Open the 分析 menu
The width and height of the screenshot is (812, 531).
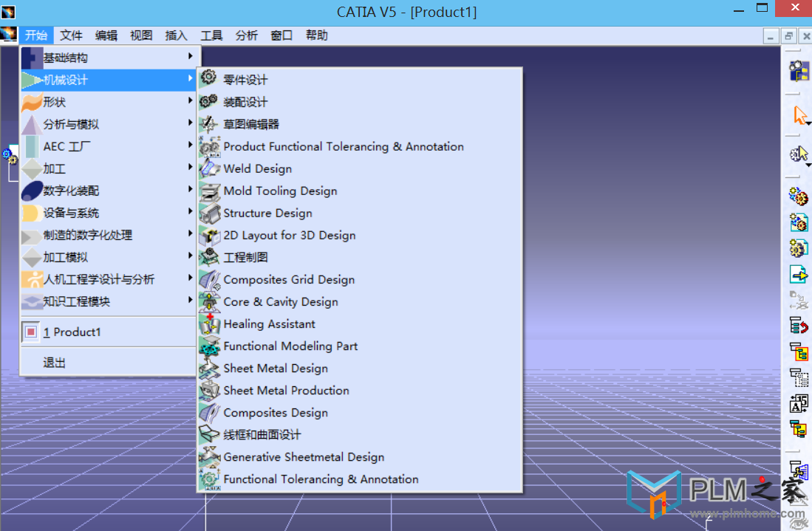[x=246, y=35]
